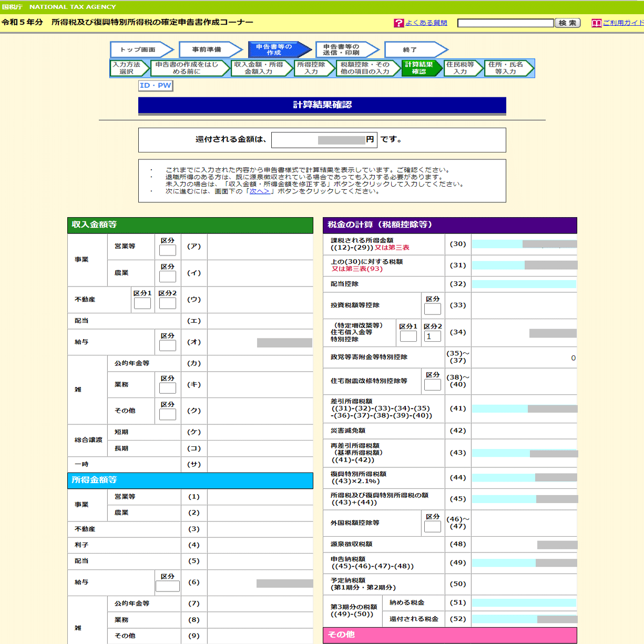Click 区分2 box containing 1 for 住宅借入金等特別控除

(433, 336)
